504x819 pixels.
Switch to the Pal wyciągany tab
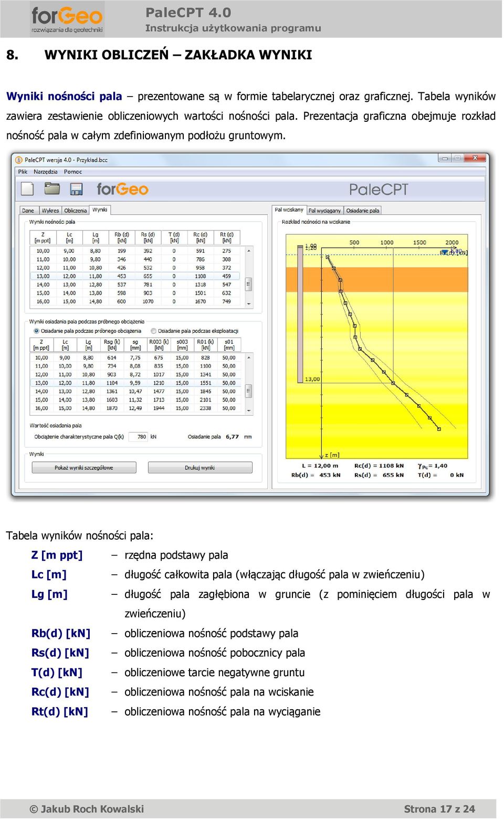[324, 211]
